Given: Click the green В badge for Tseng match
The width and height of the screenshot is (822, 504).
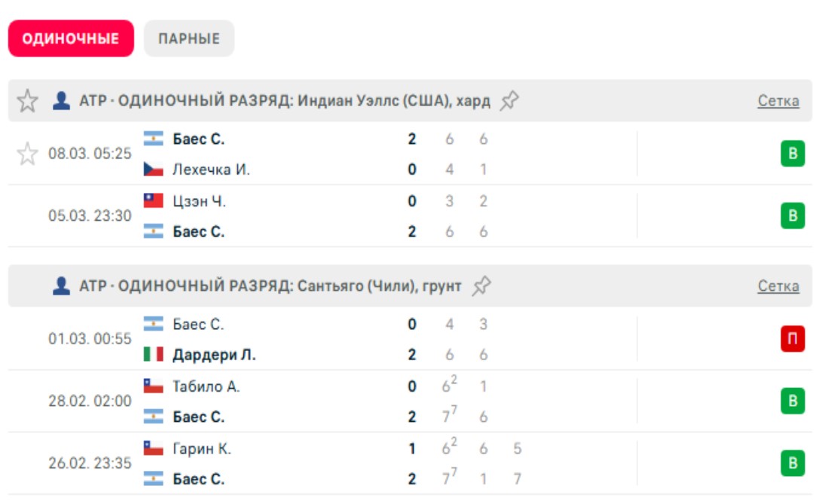Looking at the screenshot, I should pos(792,216).
